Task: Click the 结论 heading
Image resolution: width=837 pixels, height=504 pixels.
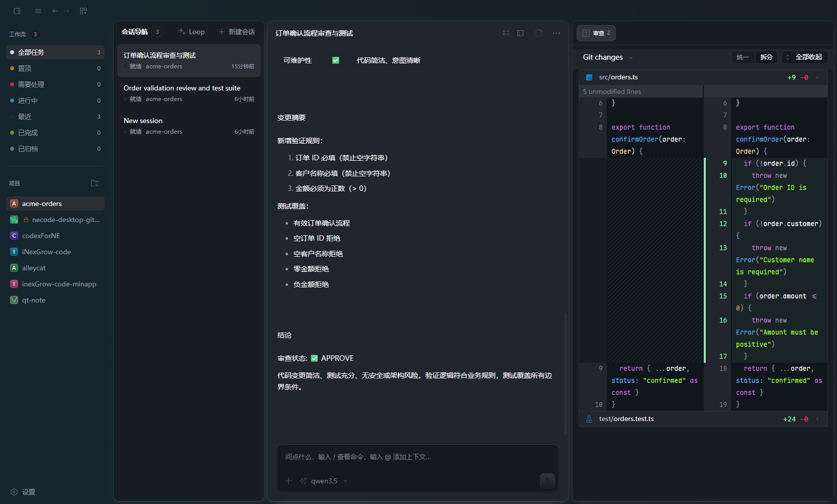Action: coord(285,335)
